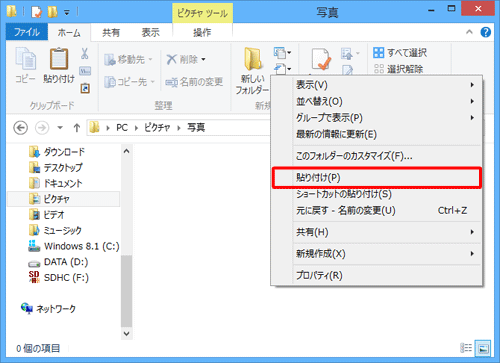The height and width of the screenshot is (363, 500).
Task: Open the 新規作成(X) submenu
Action: coord(377,254)
